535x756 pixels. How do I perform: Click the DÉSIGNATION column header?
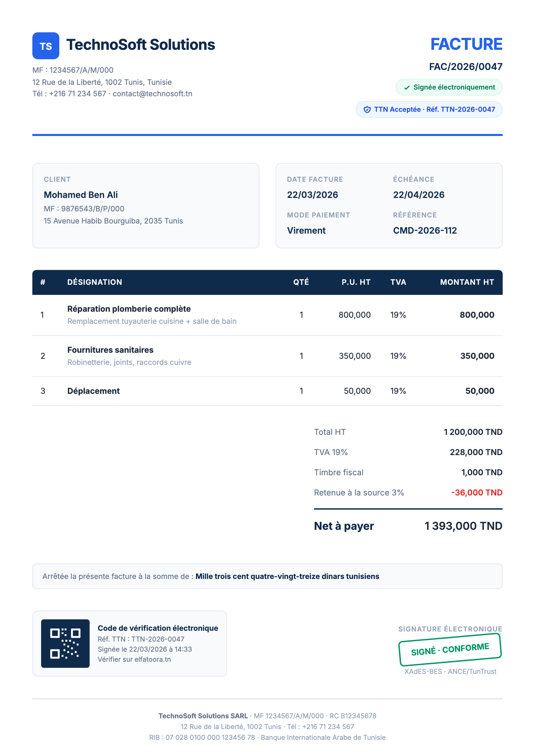click(x=95, y=282)
